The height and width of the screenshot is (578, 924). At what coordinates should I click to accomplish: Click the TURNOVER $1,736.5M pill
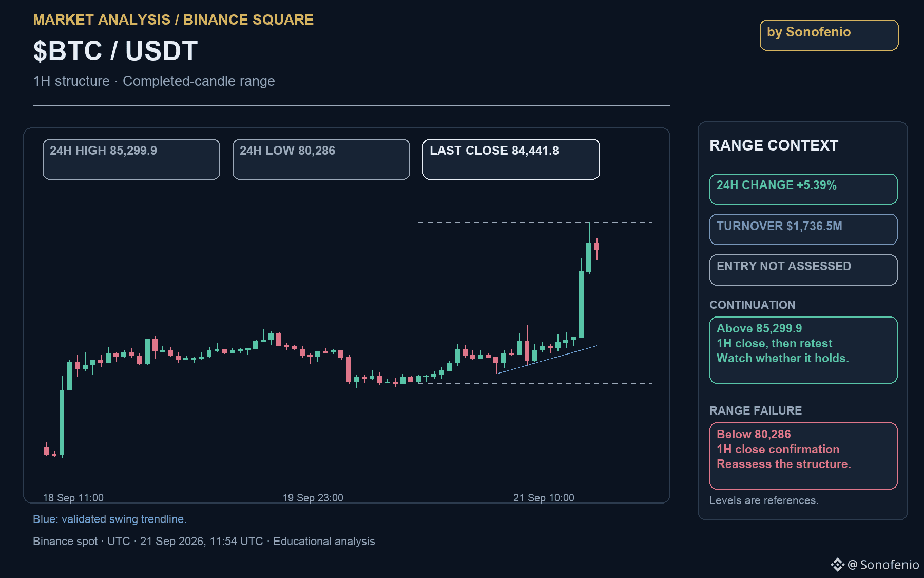[803, 229]
